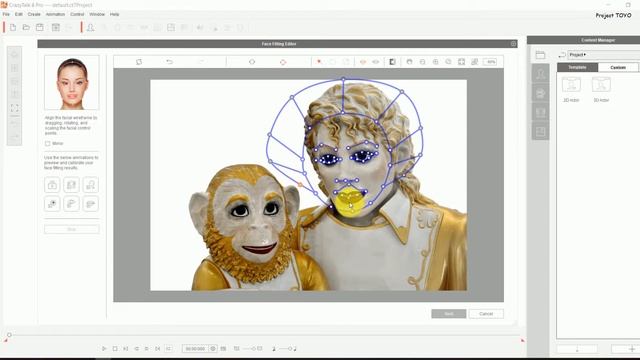Screen dimensions: 640x360
Task: Click the plus add button in Content Manager
Action: tap(631, 349)
